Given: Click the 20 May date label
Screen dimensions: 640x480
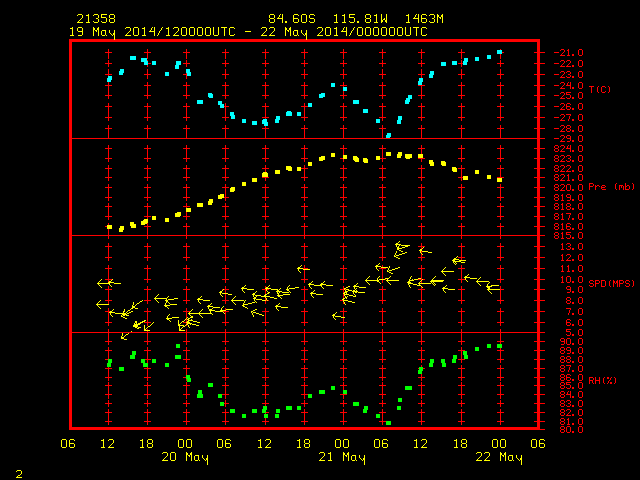Looking at the screenshot, I should coord(185,457).
